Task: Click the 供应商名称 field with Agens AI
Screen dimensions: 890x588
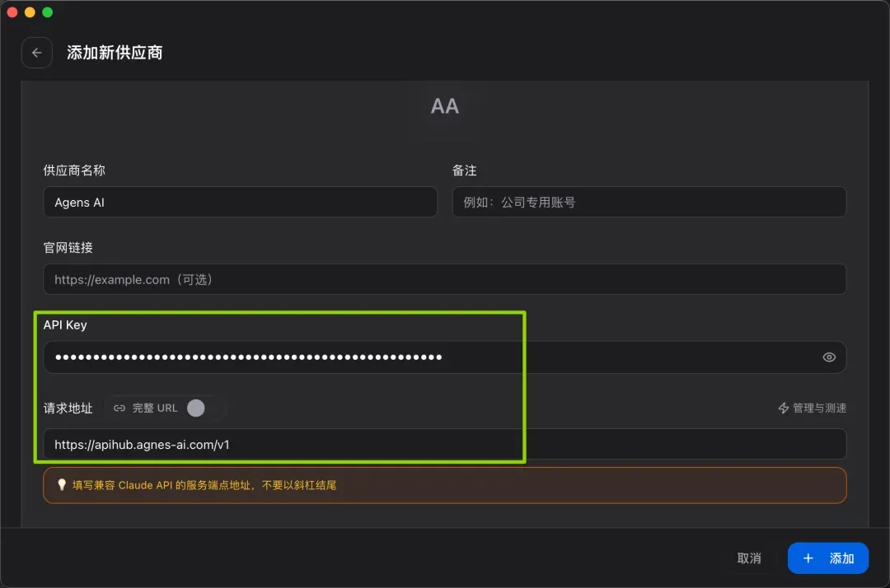Action: (240, 202)
